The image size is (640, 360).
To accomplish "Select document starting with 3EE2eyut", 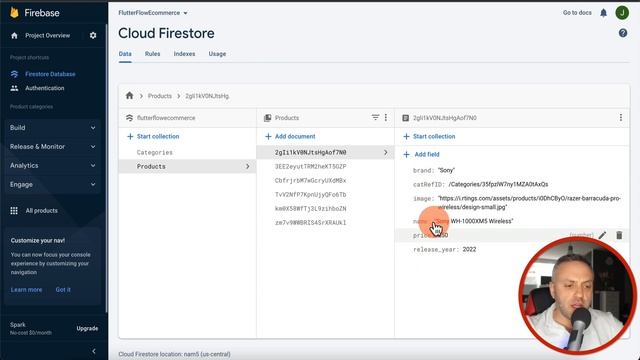I will pyautogui.click(x=310, y=167).
